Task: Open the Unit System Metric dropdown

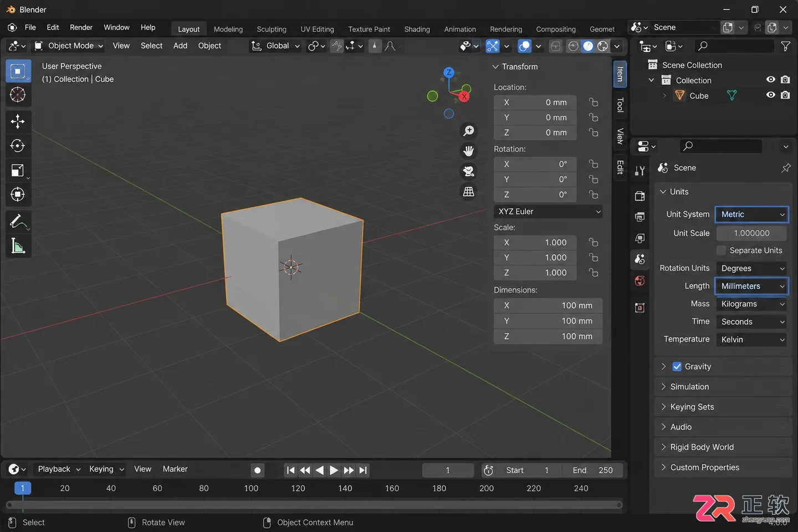Action: pos(751,214)
